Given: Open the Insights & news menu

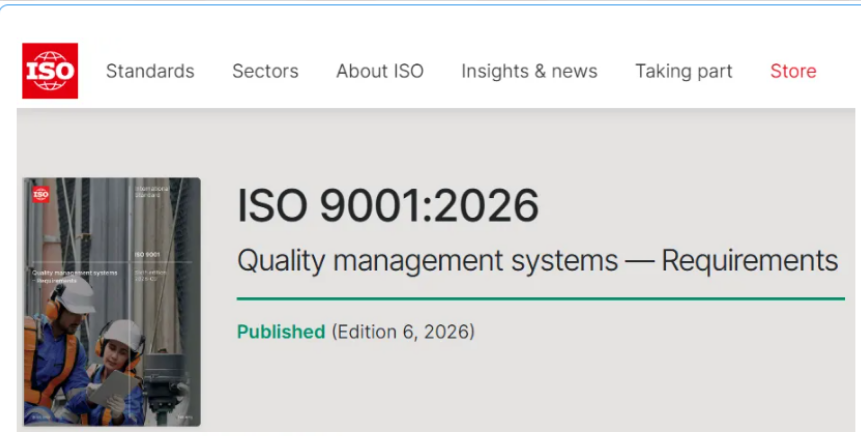Looking at the screenshot, I should [x=529, y=71].
